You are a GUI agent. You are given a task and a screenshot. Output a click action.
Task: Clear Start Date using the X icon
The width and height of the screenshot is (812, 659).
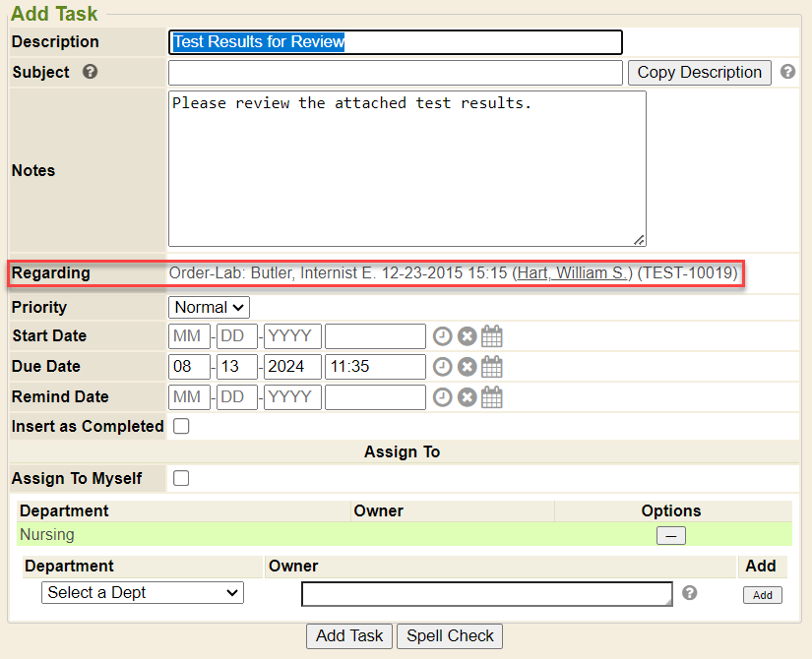point(467,336)
